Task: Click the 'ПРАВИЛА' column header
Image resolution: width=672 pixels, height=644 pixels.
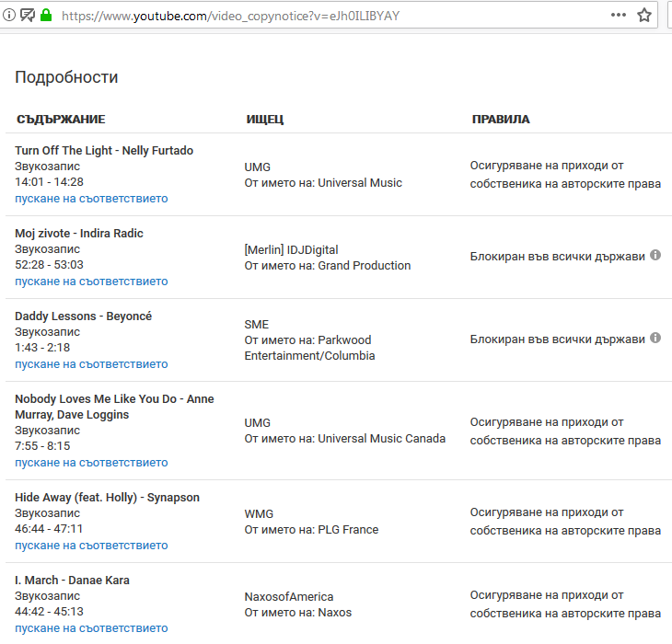Action: tap(501, 119)
